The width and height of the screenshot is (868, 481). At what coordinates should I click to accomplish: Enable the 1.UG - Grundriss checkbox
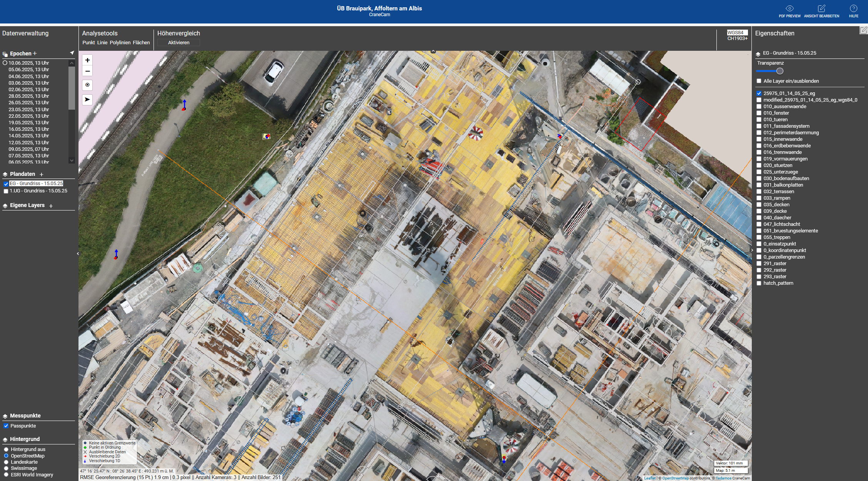[x=6, y=191]
